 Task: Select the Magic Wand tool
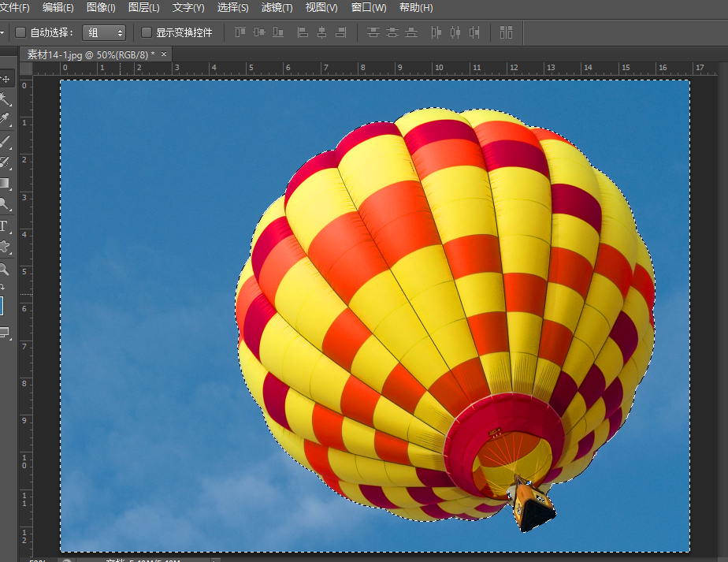(x=5, y=99)
